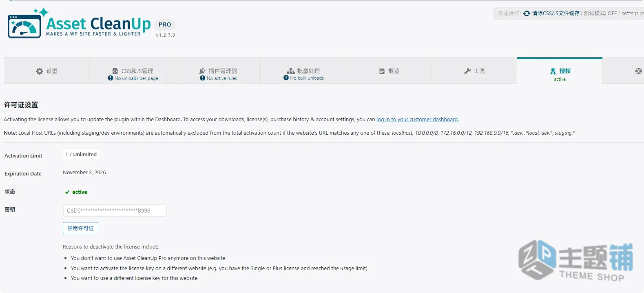Open the 插件管理器 tab
This screenshot has height=293, width=644.
[218, 71]
